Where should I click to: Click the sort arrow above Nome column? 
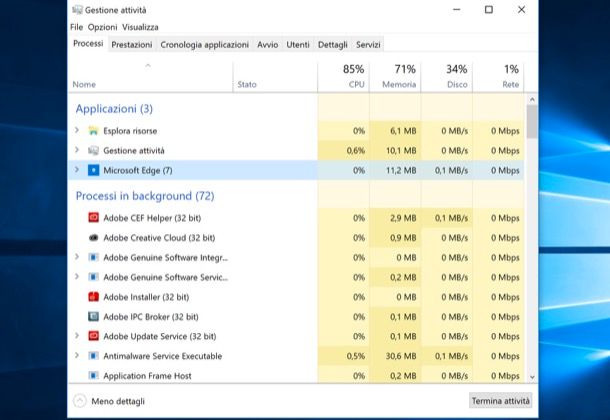(148, 66)
